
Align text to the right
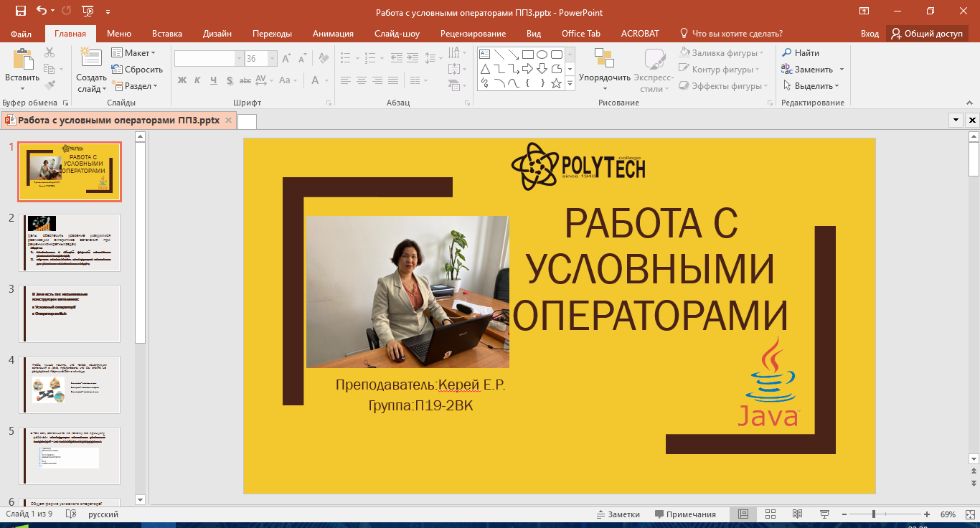tap(377, 80)
